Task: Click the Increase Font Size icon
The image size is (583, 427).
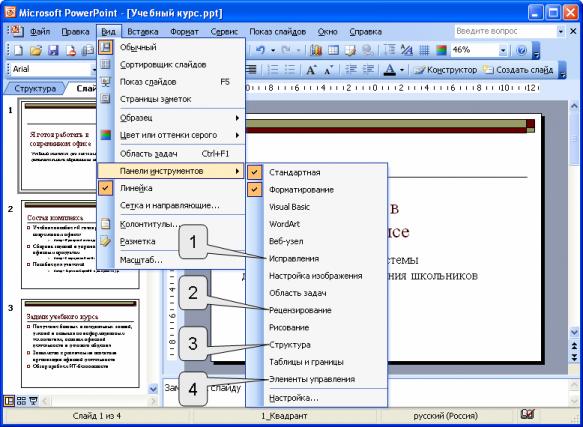Action: click(x=311, y=70)
